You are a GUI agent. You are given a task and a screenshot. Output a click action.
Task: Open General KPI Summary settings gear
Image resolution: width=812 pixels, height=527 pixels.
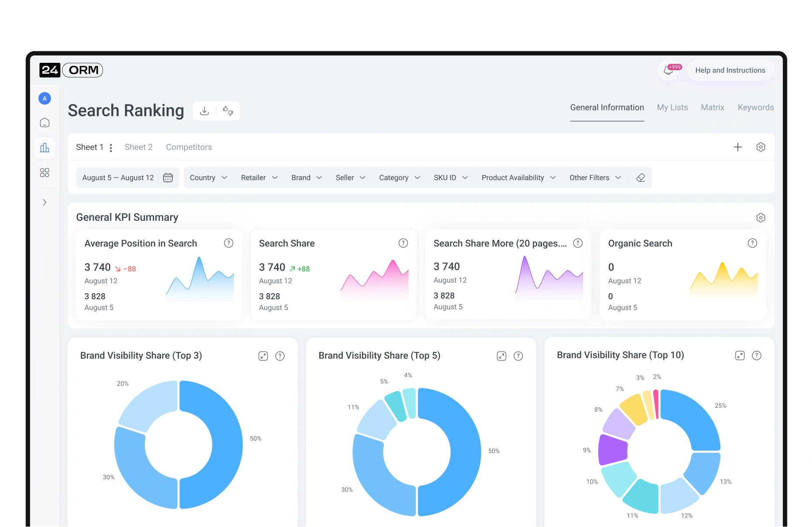[x=761, y=218]
